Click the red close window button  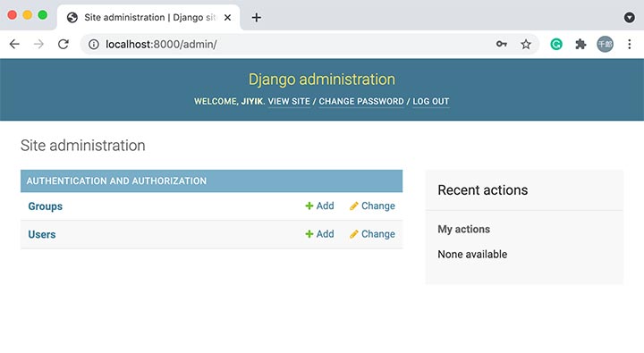pyautogui.click(x=12, y=15)
